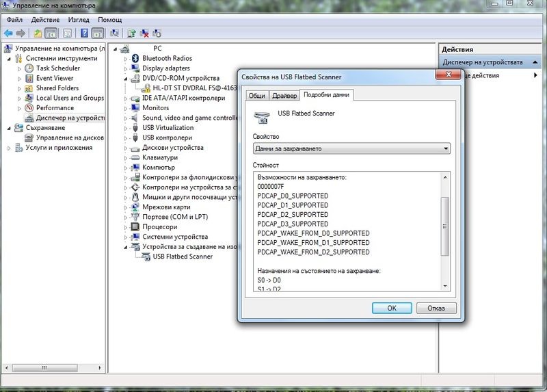Collapse the DVD/CD-ROM устройства node
Screen dimensions: 547x392
[x=126, y=79]
